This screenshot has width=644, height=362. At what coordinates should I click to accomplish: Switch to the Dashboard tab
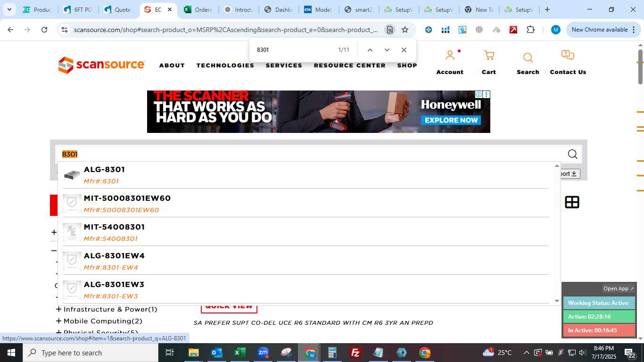point(279,9)
